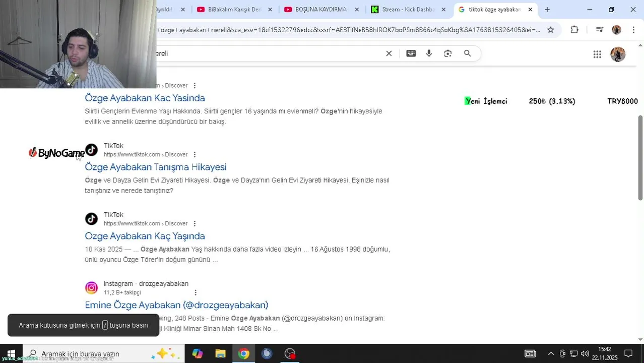This screenshot has width=644, height=363.
Task: Start voice search with the microphone
Action: [429, 53]
